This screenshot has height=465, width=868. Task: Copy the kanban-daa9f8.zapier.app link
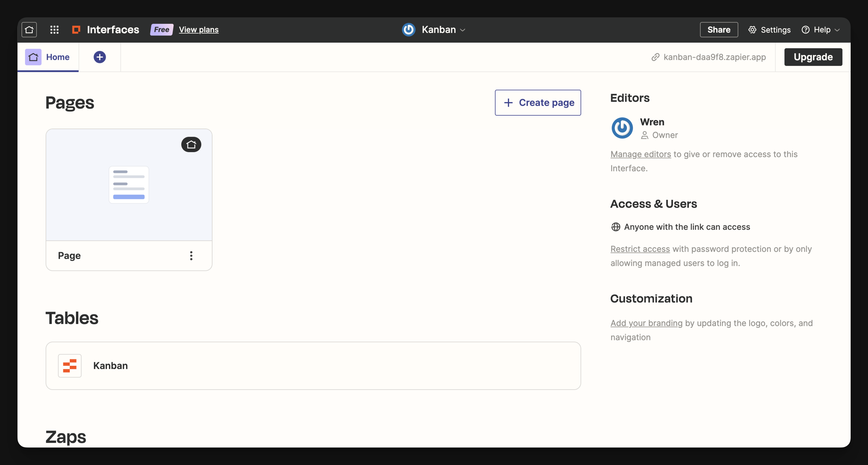click(714, 57)
